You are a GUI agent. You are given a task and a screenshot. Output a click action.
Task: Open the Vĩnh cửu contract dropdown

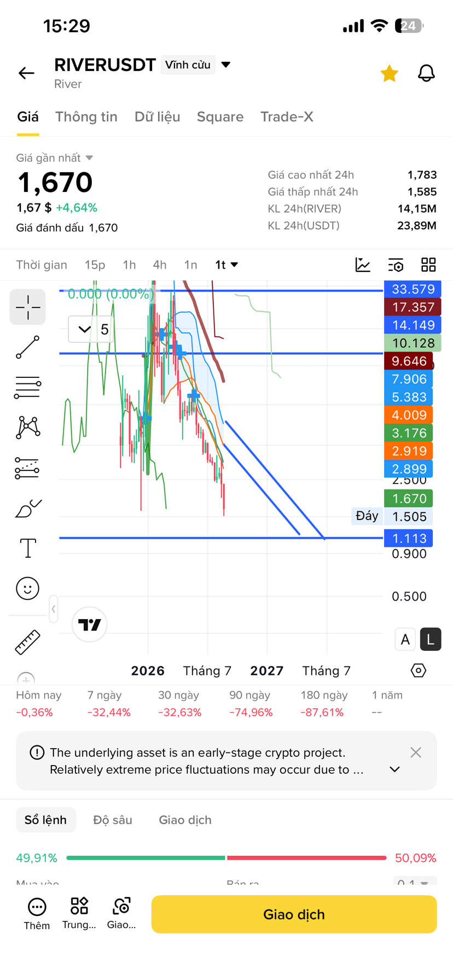tap(196, 65)
